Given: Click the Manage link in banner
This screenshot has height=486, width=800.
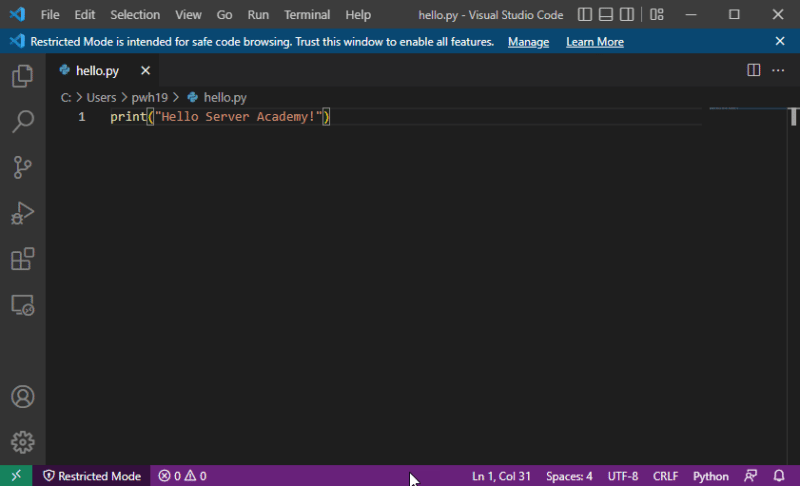Looking at the screenshot, I should [528, 42].
